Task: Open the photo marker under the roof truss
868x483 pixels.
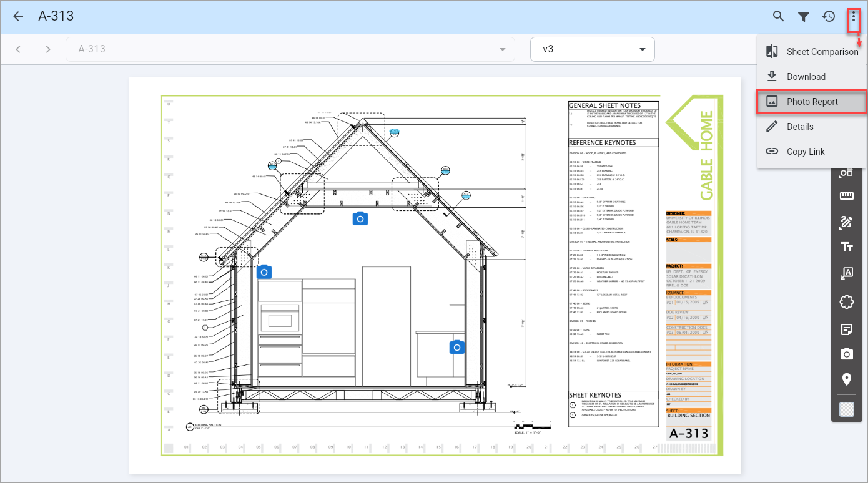Action: click(x=360, y=218)
